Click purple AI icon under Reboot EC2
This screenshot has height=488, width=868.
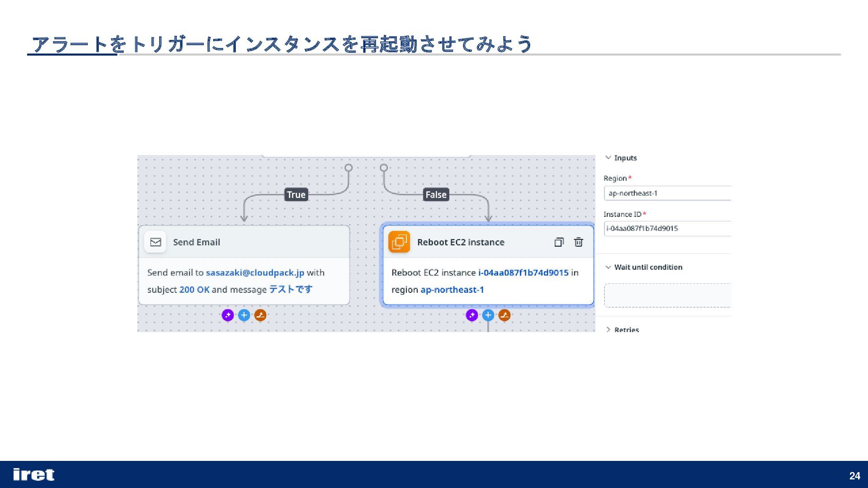tap(472, 315)
